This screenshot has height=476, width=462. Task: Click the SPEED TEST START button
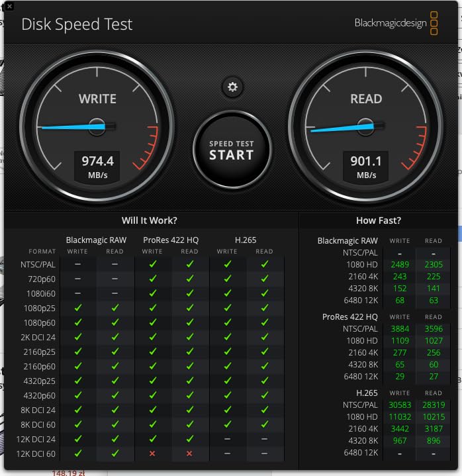(x=232, y=150)
